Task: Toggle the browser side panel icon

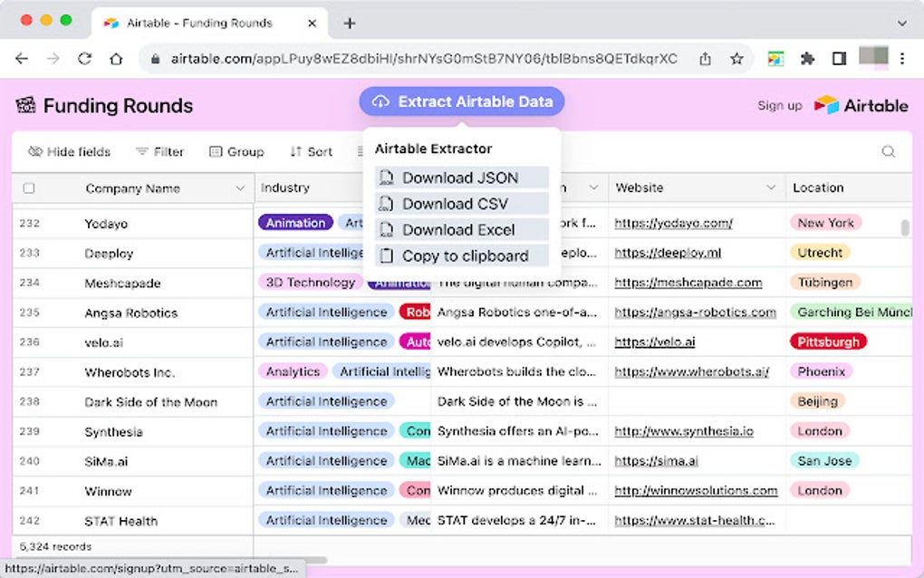Action: pos(839,59)
